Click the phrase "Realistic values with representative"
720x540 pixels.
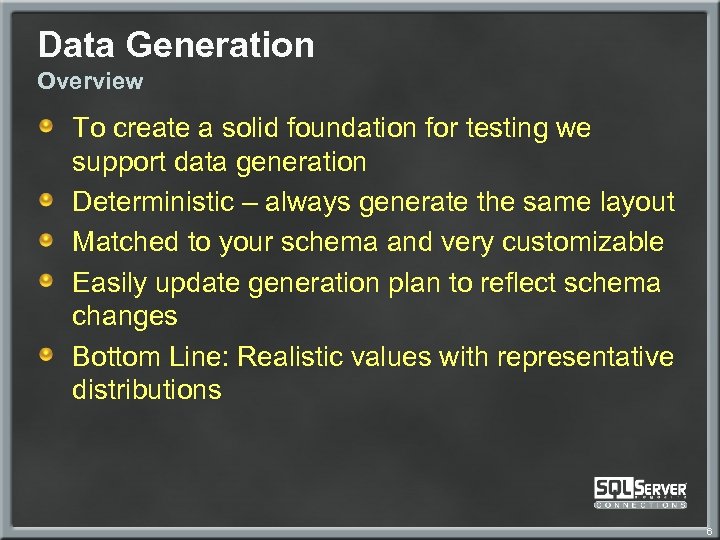point(455,357)
